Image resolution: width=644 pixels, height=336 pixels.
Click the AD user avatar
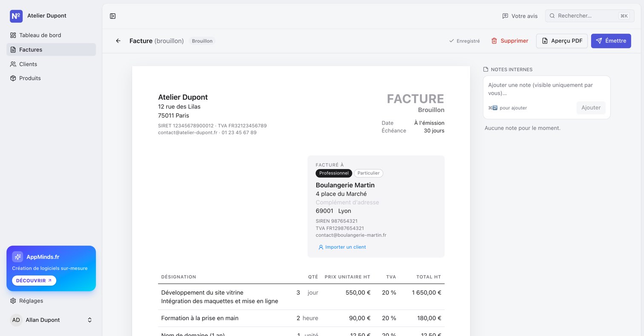(x=16, y=320)
